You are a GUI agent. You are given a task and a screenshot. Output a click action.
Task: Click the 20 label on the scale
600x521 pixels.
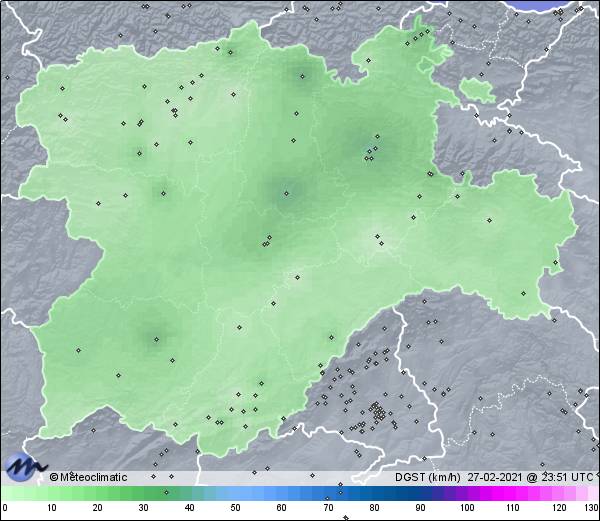coord(97,508)
